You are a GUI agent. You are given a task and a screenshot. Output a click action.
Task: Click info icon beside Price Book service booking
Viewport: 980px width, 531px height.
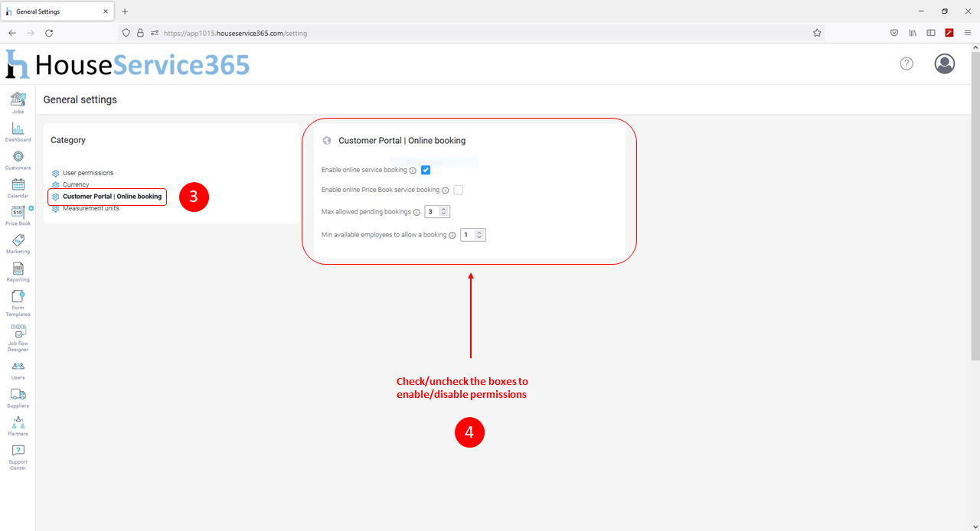[x=446, y=191]
